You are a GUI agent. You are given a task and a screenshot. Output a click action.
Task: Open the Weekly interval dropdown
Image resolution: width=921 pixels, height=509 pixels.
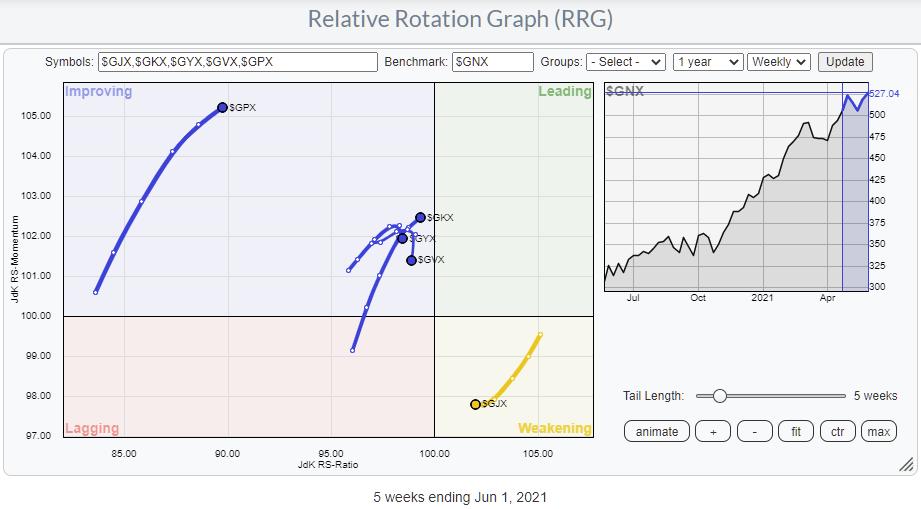point(779,62)
